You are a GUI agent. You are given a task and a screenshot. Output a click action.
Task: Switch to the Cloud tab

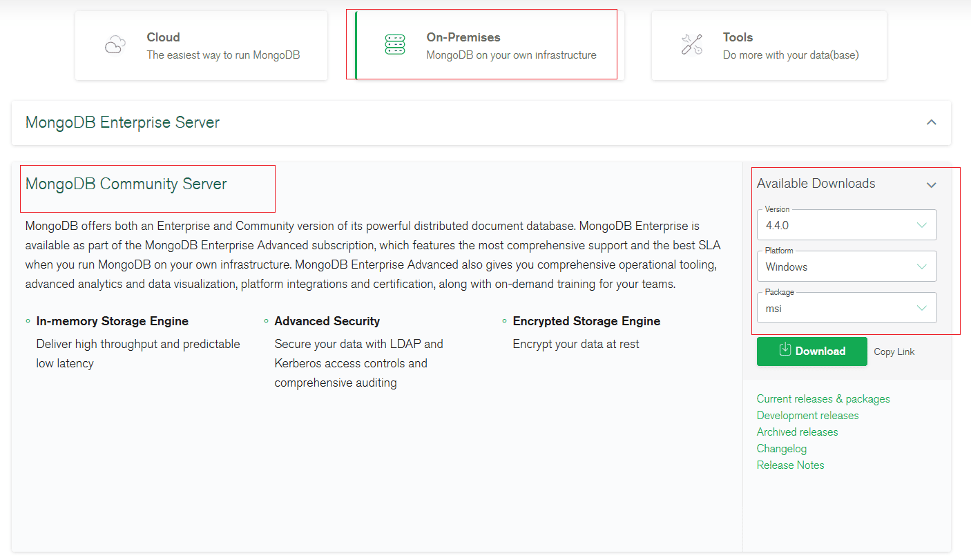pos(201,46)
